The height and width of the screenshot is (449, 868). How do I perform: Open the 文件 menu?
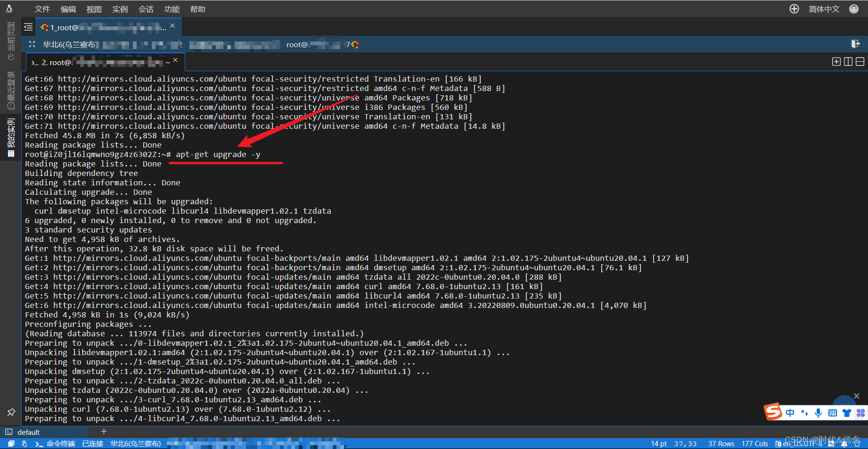point(42,9)
